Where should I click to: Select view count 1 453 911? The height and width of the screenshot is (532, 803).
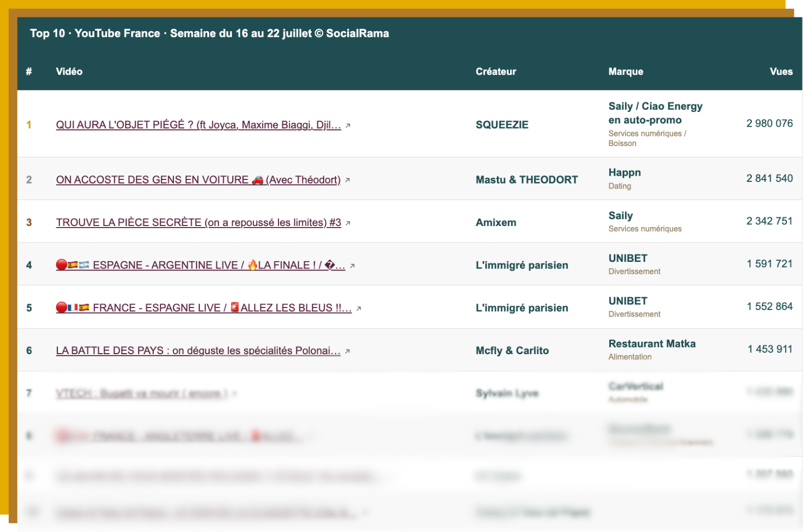(x=770, y=349)
